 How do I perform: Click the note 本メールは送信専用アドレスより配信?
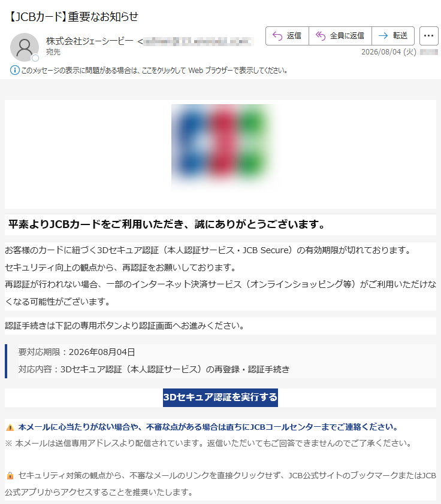(x=208, y=444)
